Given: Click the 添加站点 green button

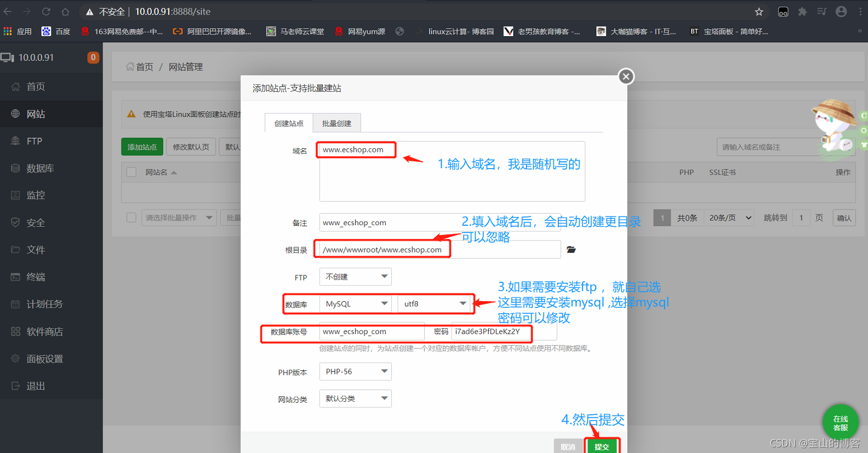Looking at the screenshot, I should pyautogui.click(x=142, y=147).
